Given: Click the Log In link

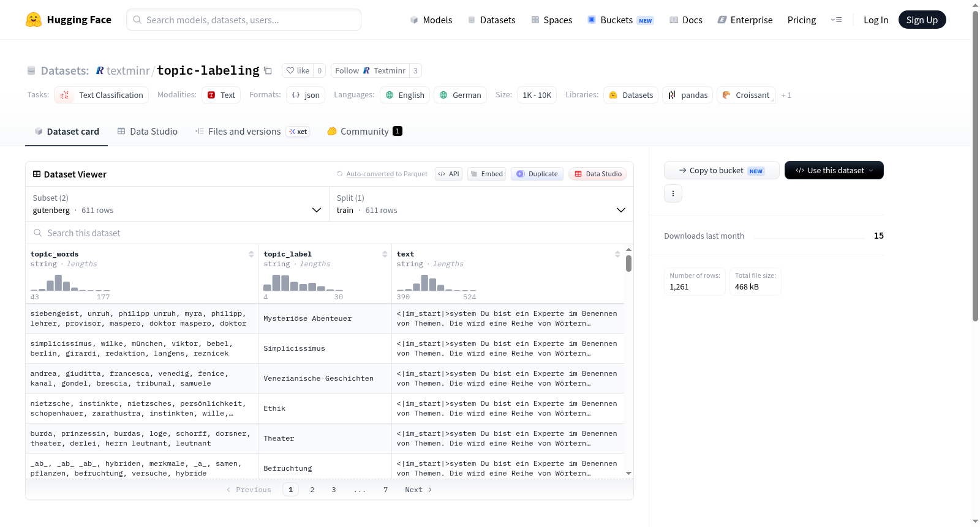Looking at the screenshot, I should [876, 20].
